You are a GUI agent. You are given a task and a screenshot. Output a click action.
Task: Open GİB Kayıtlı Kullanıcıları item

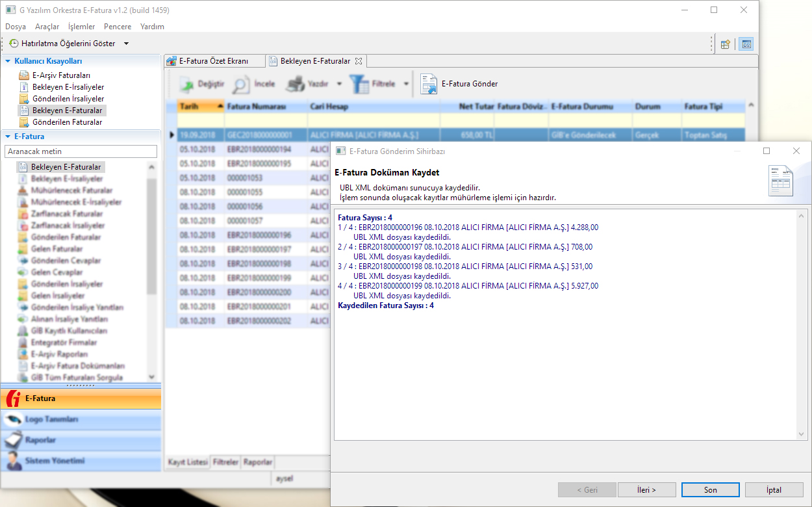click(x=69, y=331)
